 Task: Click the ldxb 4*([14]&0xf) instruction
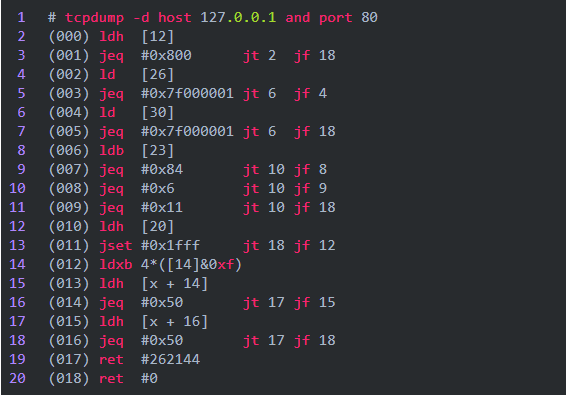[170, 265]
